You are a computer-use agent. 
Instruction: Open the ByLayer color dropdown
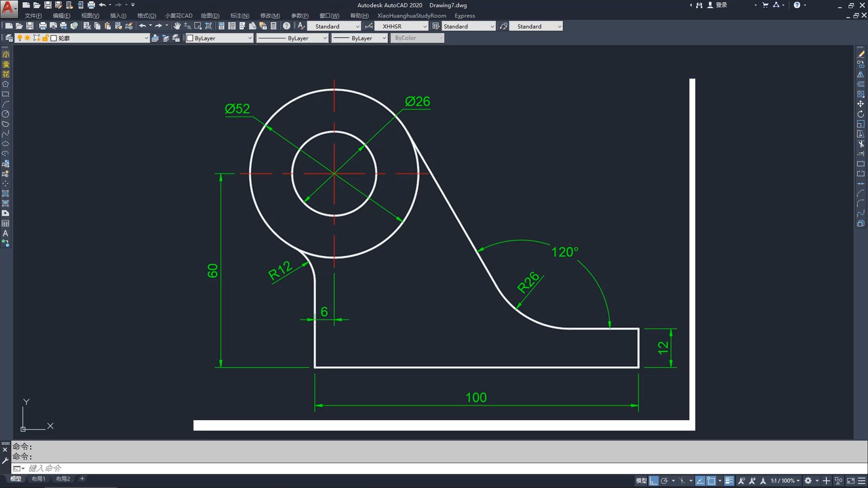pyautogui.click(x=219, y=38)
